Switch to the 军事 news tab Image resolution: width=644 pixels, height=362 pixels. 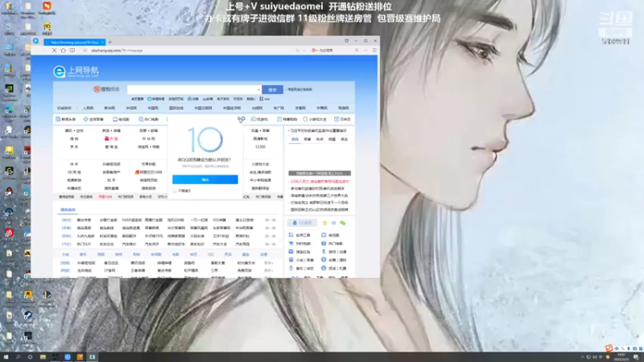point(308,139)
